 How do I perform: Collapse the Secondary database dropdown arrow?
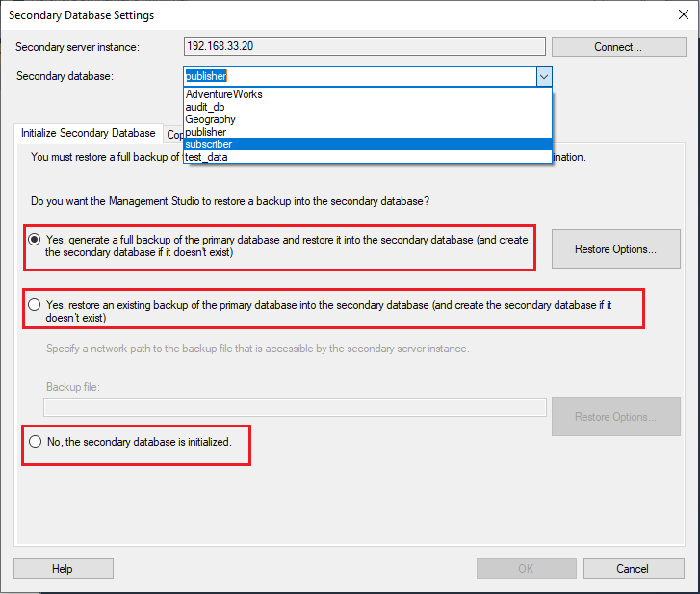(x=544, y=76)
